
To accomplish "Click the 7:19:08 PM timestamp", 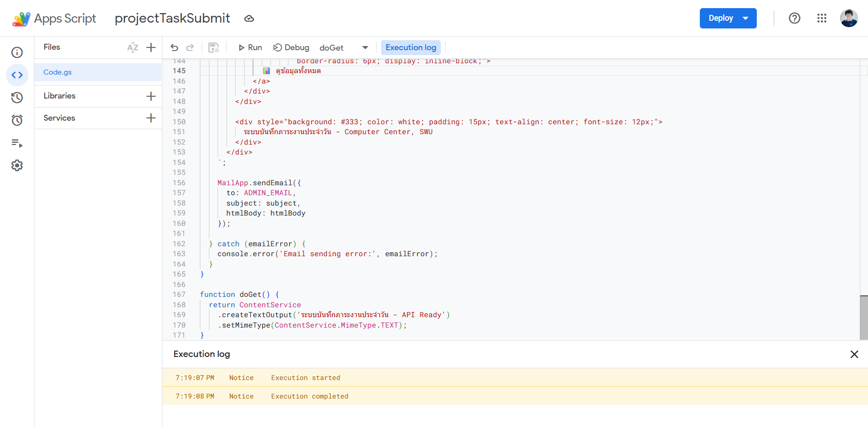I will (x=195, y=396).
